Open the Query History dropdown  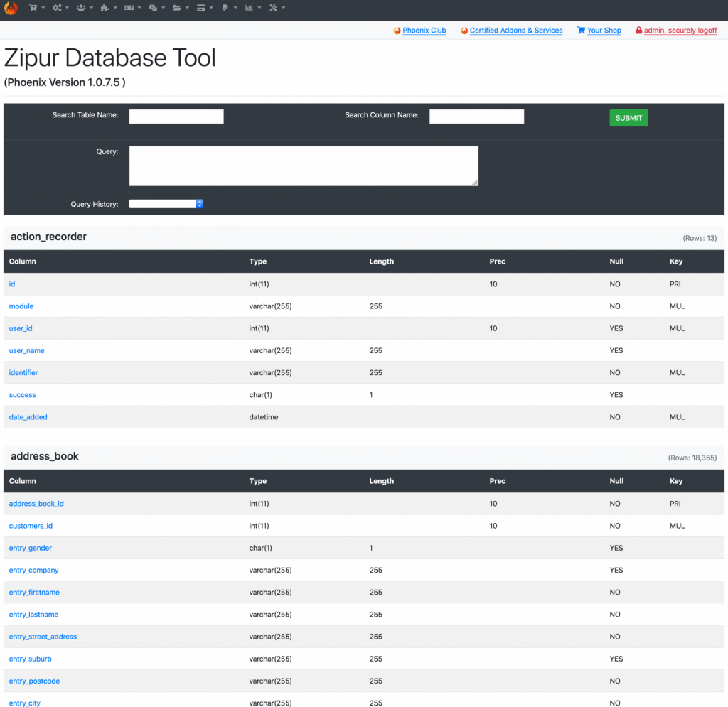click(x=166, y=204)
